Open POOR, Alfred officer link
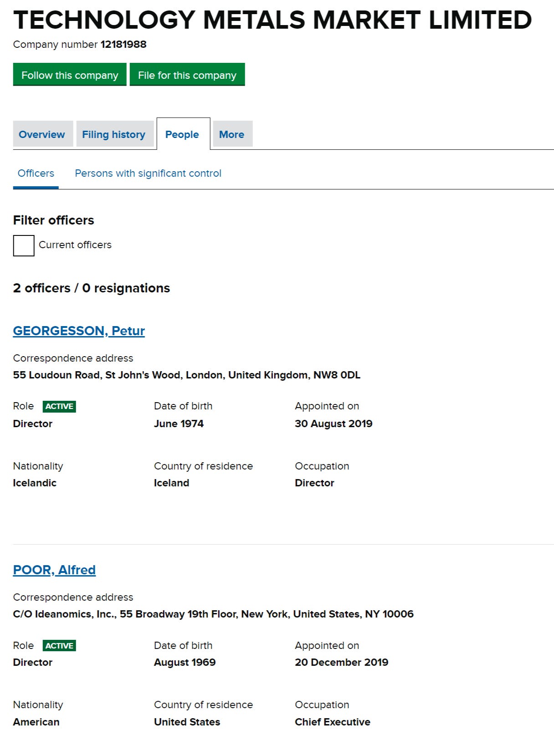Image resolution: width=554 pixels, height=756 pixels. point(54,570)
